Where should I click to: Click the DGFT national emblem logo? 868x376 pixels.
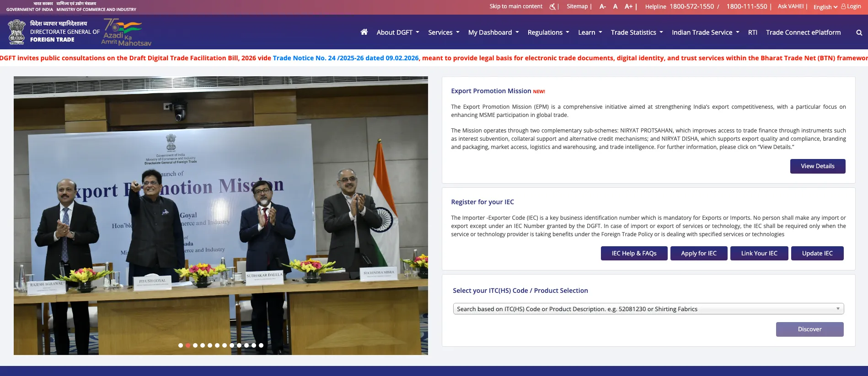click(17, 32)
